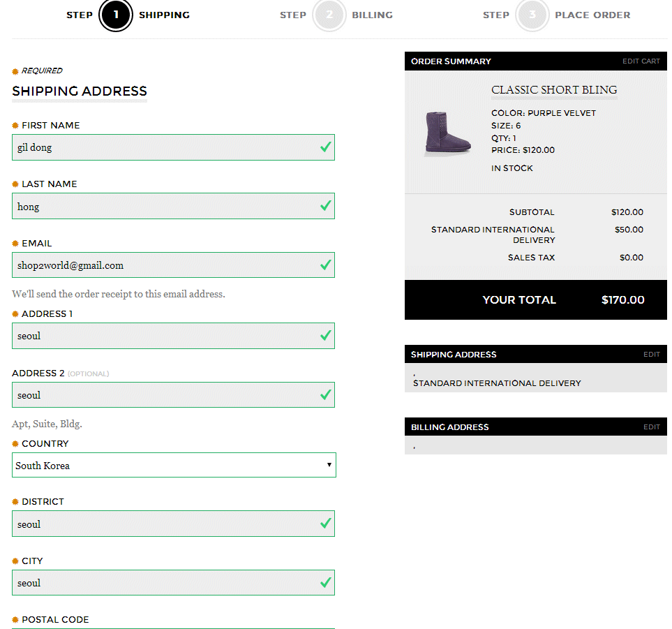
Task: Click green checkmark in Email field
Action: (325, 265)
